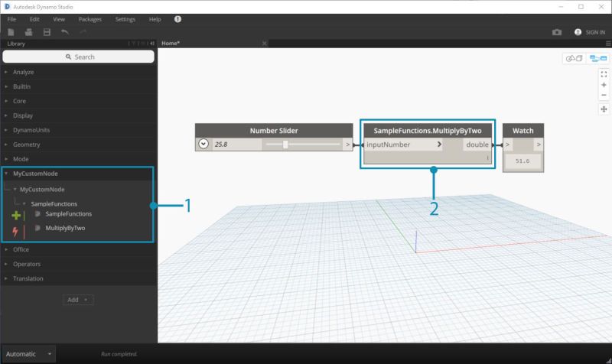Screen dimensions: 612x364
Task: Open the View menu
Action: click(x=59, y=19)
